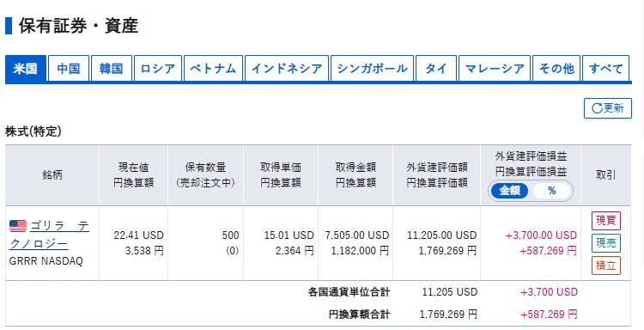This screenshot has width=644, height=330.
Task: Switch the valuation toggle to %
Action: coord(551,191)
